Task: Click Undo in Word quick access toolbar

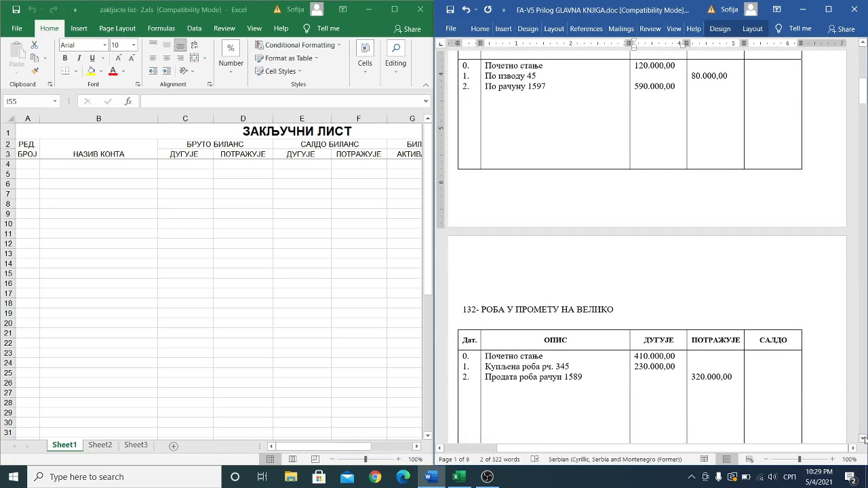Action: (x=466, y=9)
